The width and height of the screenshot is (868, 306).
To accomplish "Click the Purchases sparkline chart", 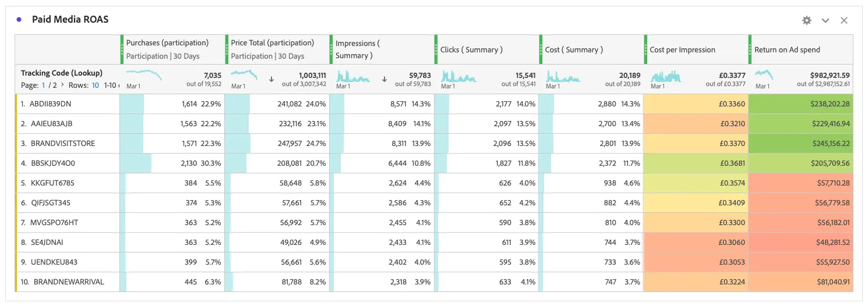I will 144,76.
